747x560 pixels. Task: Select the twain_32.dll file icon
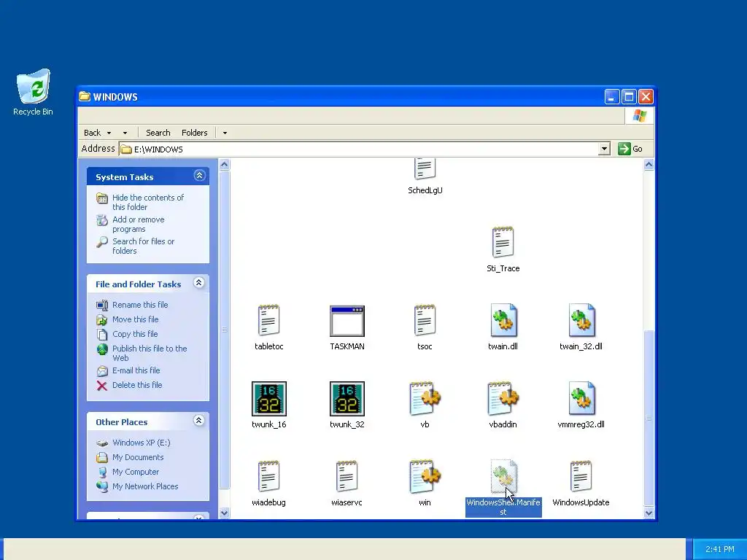click(x=581, y=320)
